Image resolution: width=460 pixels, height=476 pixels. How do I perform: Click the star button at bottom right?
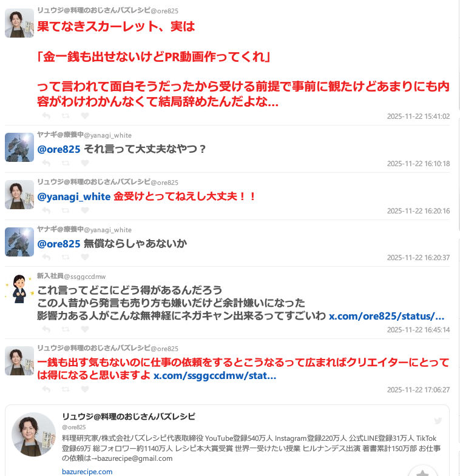click(422, 472)
